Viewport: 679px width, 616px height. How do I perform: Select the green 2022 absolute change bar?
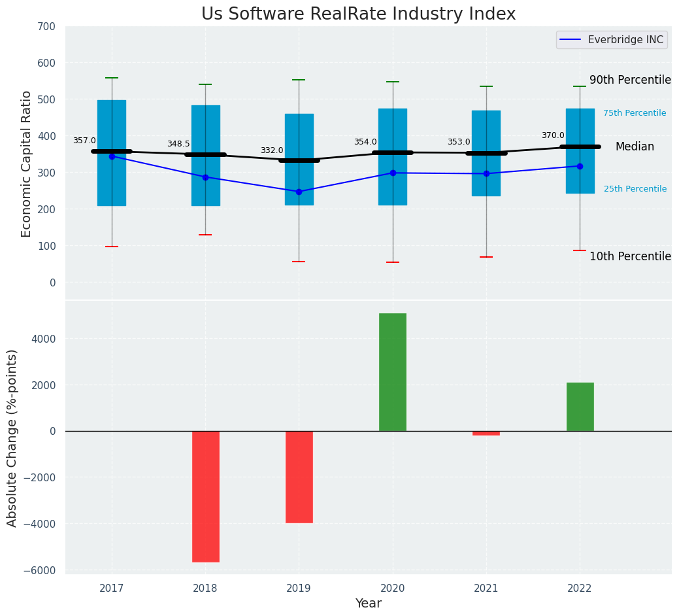point(580,407)
